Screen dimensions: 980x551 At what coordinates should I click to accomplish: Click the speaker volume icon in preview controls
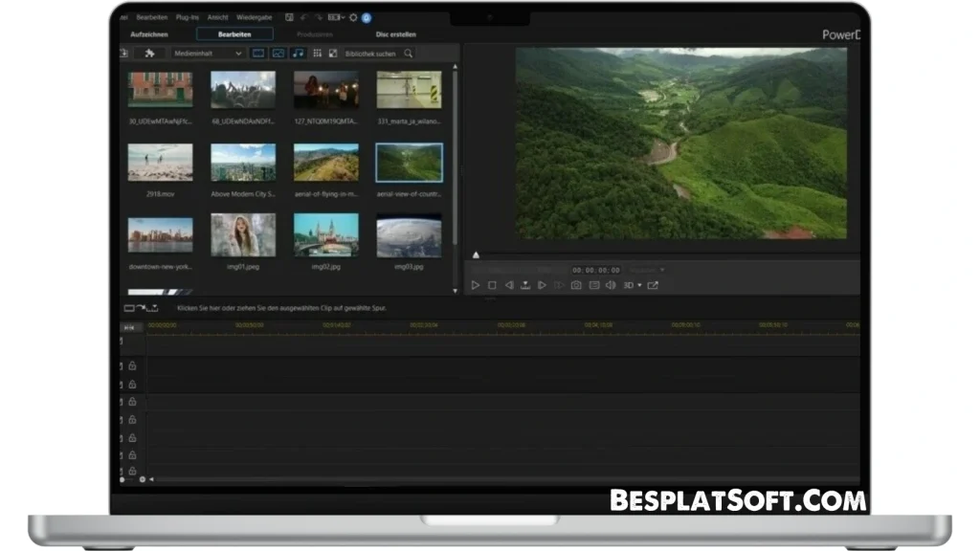(611, 285)
